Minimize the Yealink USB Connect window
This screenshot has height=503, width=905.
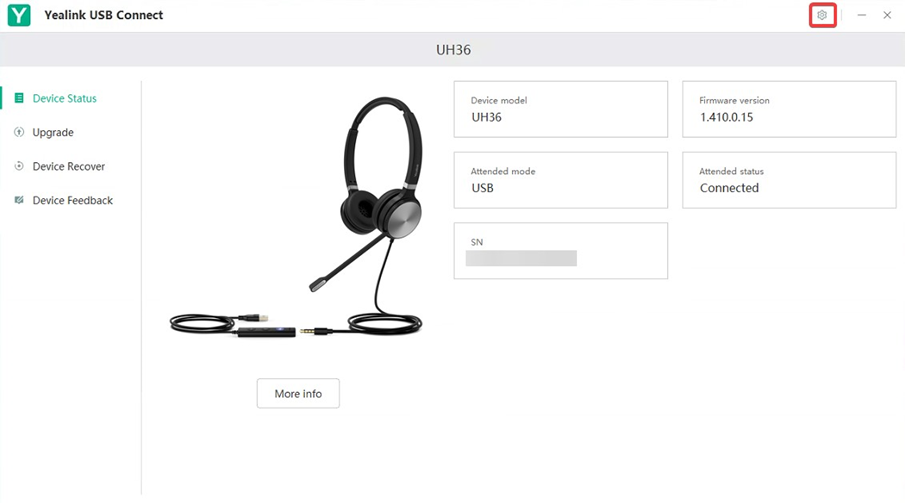point(862,15)
